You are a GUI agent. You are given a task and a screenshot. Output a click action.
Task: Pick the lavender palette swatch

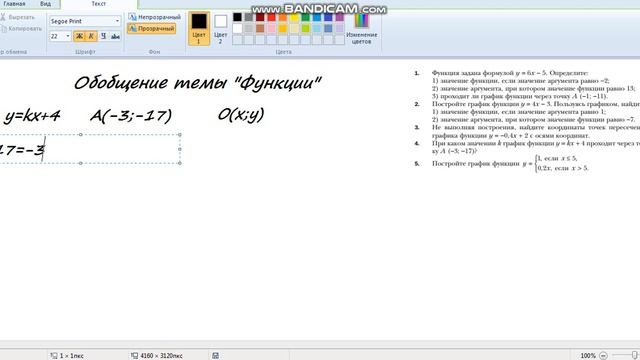click(340, 29)
